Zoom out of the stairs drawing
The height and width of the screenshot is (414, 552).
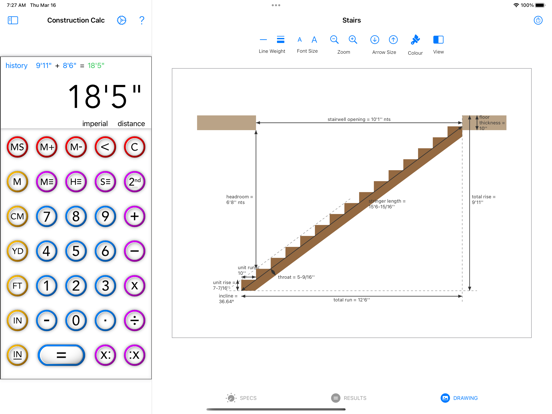[334, 39]
